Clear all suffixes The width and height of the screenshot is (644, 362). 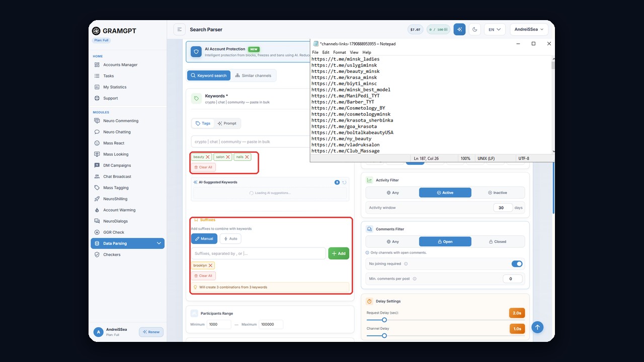click(x=203, y=276)
